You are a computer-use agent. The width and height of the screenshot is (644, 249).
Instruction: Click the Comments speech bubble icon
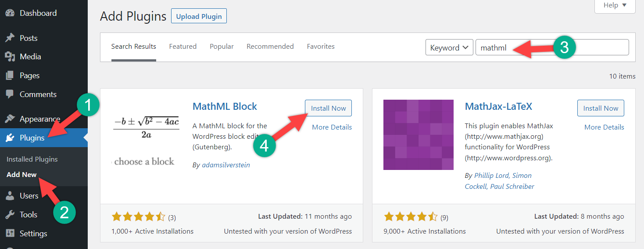[10, 94]
